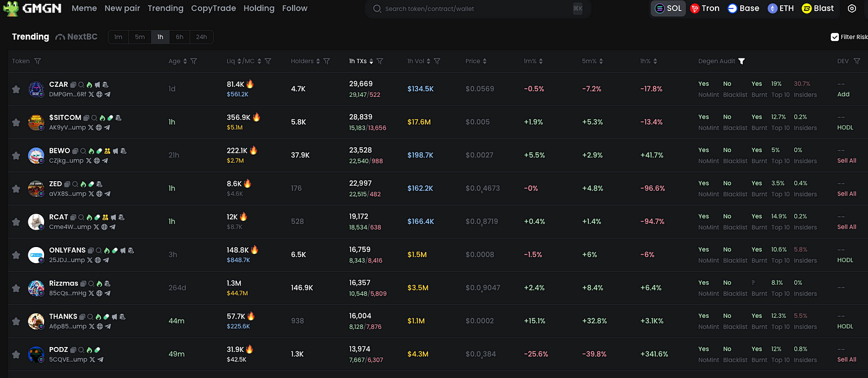Switch to the ETH chain
The image size is (868, 378).
point(781,9)
